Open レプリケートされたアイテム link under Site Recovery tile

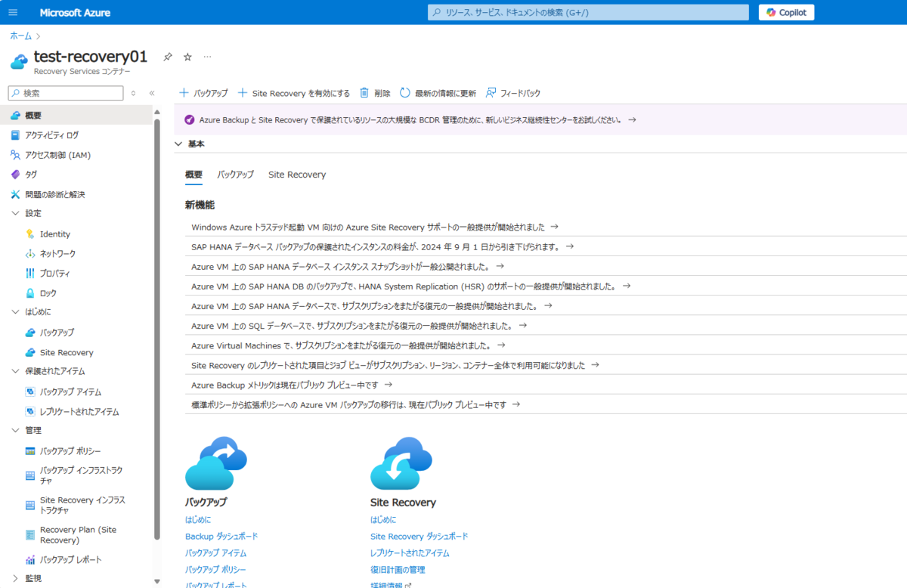[x=410, y=553]
